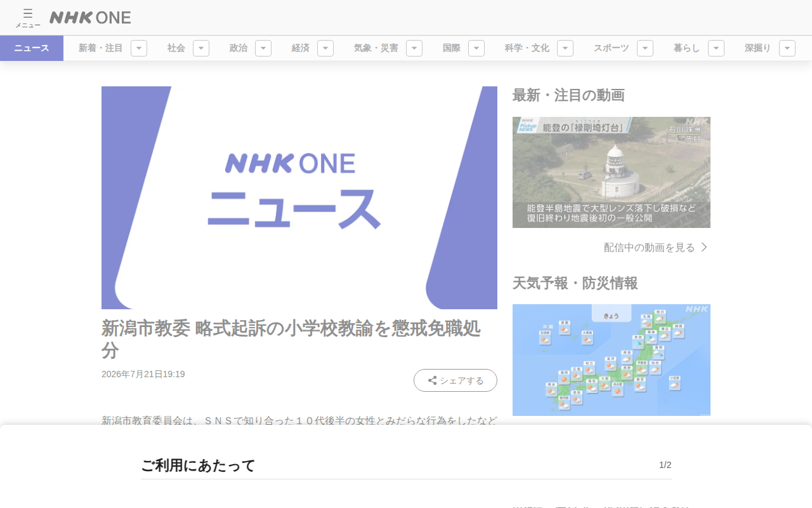
Task: Click the シェアする share button
Action: click(x=455, y=380)
